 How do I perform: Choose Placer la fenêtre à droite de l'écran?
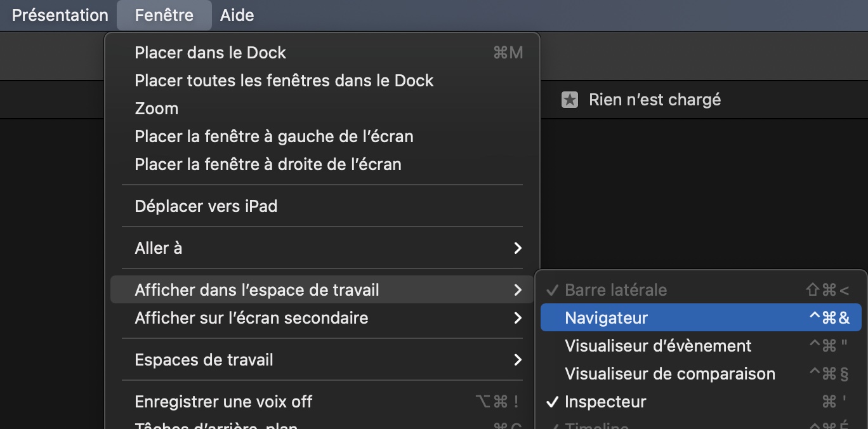268,164
